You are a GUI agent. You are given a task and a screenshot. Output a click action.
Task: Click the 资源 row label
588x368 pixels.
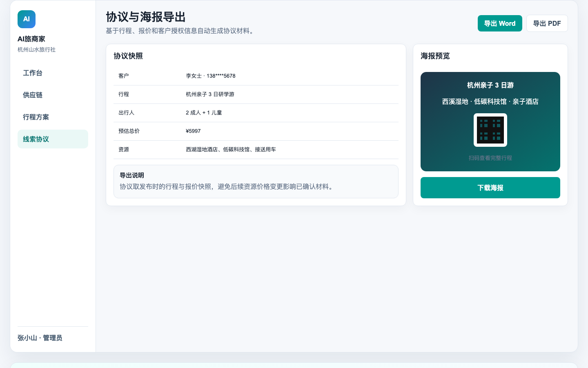[124, 149]
